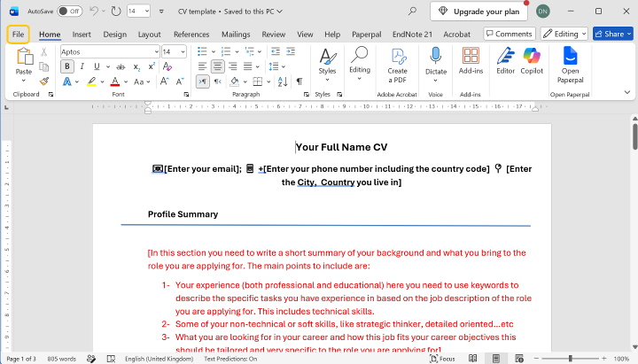
Task: Select the Format Painter brush
Action: [x=44, y=81]
